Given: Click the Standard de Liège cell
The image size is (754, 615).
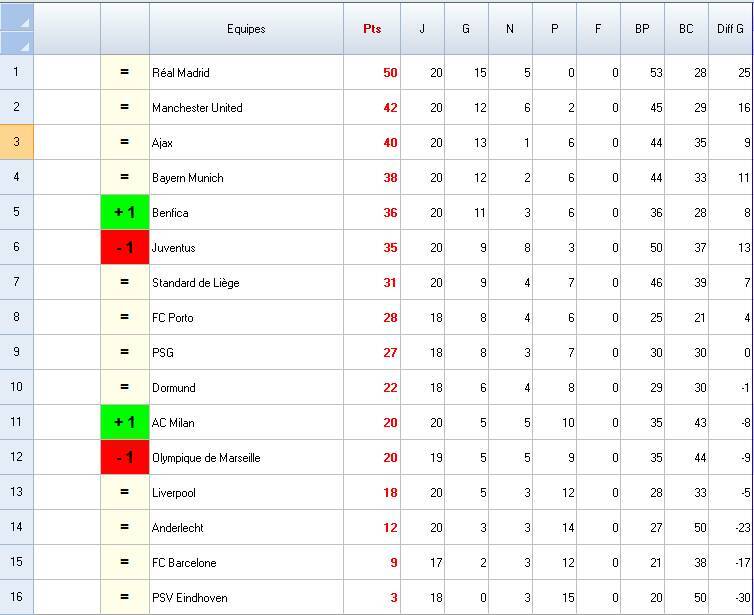Looking at the screenshot, I should pyautogui.click(x=246, y=282).
